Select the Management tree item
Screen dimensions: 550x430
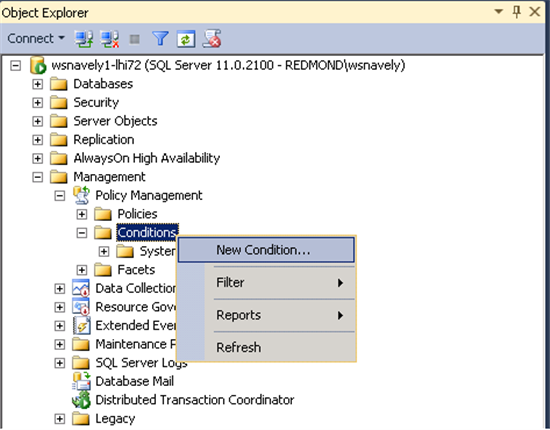tap(109, 177)
